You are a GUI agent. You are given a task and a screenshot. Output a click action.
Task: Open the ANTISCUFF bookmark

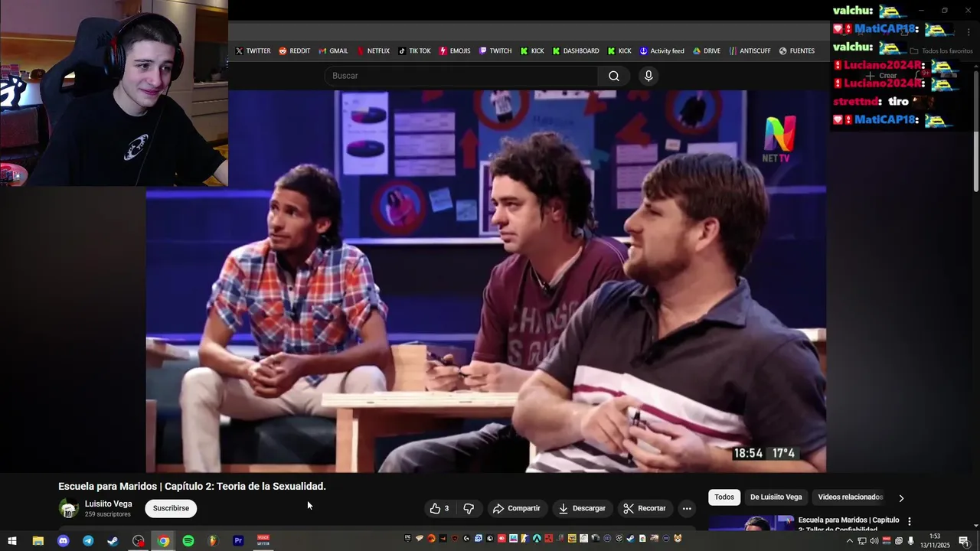click(750, 51)
